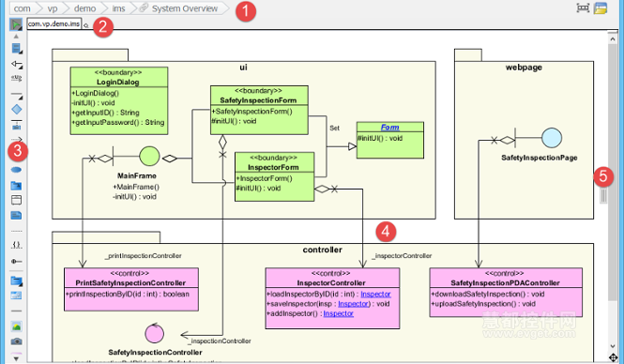Select the SafetyInspectionController pink circle
Viewport: 624px width, 364px height.
154,333
